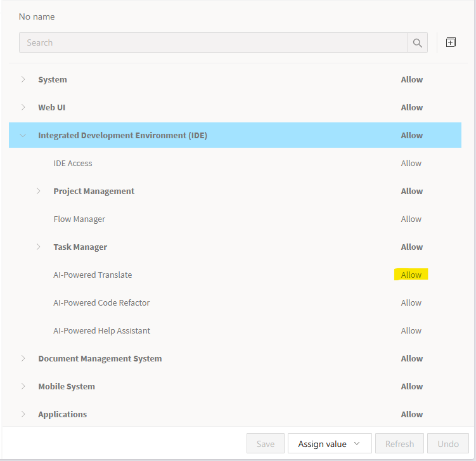This screenshot has width=476, height=461.
Task: Expand the Task Manager subnode
Action: point(39,247)
